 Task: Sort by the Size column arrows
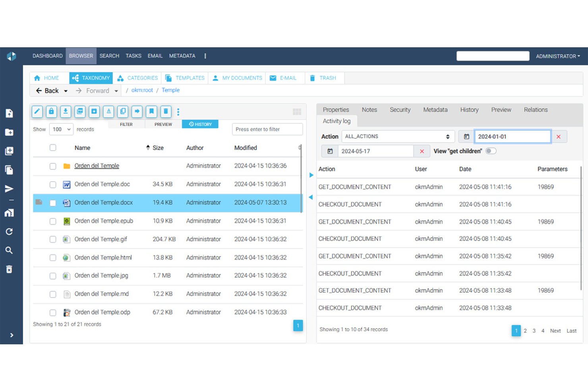pos(148,148)
